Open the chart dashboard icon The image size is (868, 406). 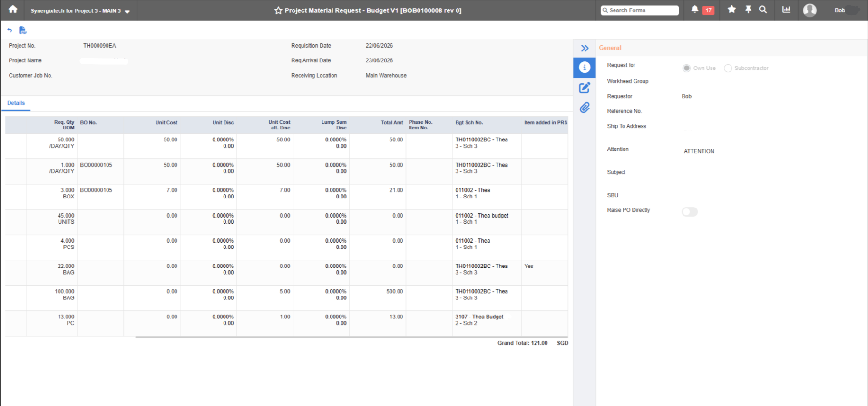click(786, 10)
